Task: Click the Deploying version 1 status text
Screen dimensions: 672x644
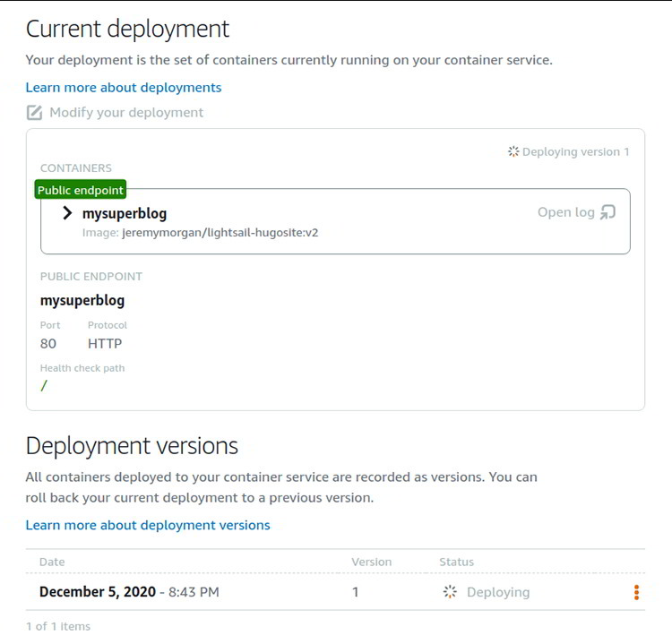Action: [576, 152]
